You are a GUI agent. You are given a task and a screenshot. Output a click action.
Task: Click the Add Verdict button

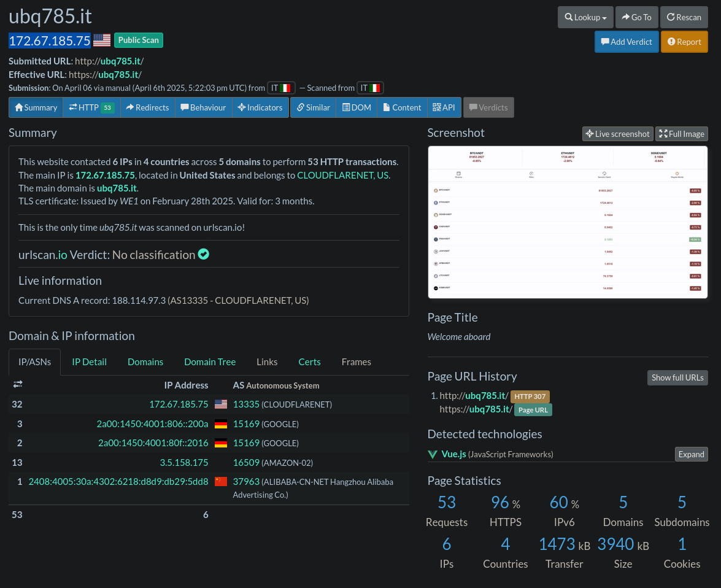click(x=627, y=42)
